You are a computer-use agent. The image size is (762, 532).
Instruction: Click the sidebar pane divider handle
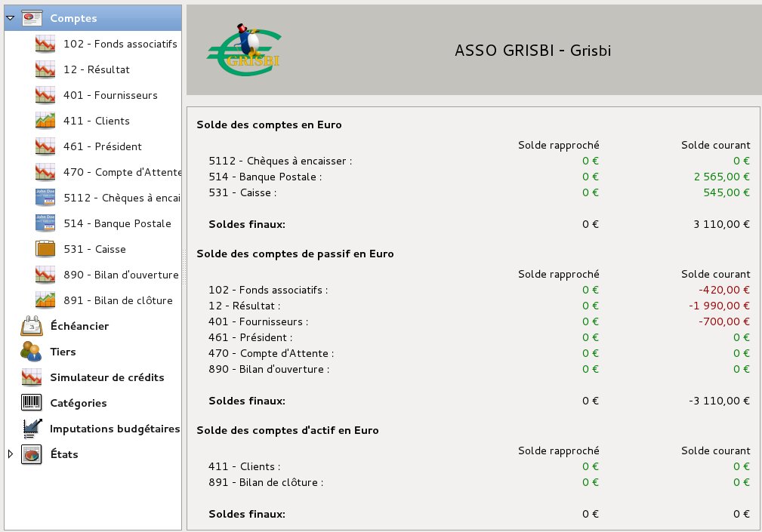[184, 266]
